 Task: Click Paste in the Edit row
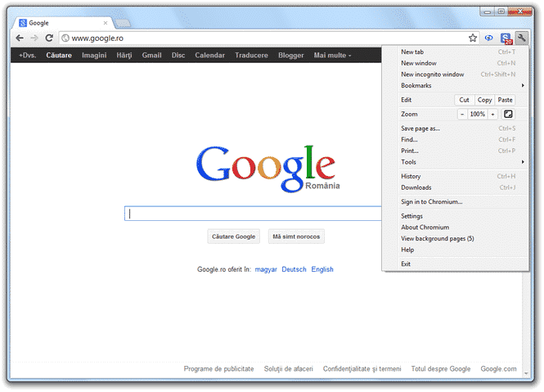point(505,100)
